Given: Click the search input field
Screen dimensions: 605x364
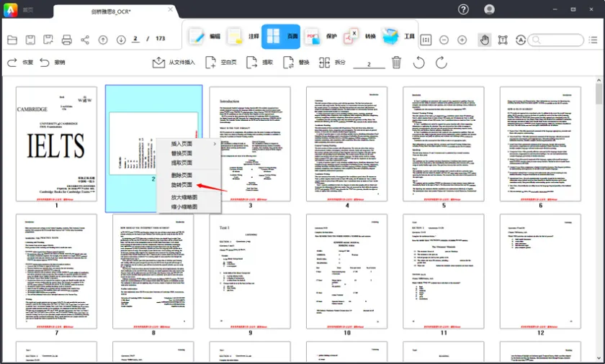Looking at the screenshot, I should [x=559, y=40].
